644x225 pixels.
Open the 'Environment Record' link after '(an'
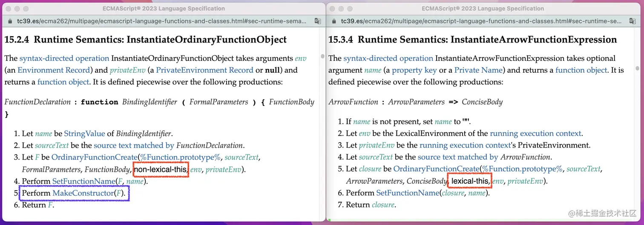click(x=54, y=70)
